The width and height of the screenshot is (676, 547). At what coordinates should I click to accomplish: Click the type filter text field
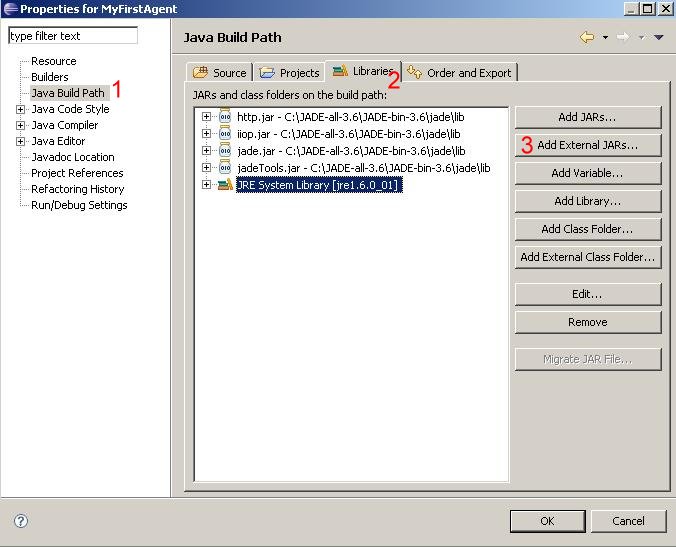point(72,36)
